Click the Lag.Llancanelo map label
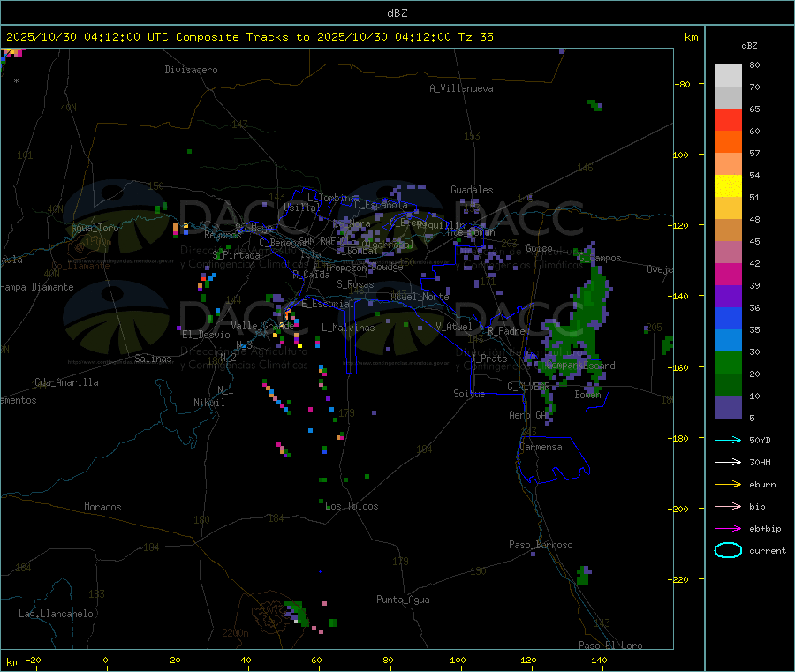 point(56,614)
